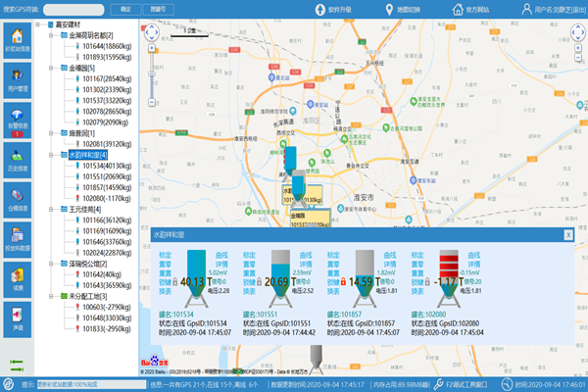The height and width of the screenshot is (392, 588).
Task: Collapse the 王元佳苑[4] tree node
Action: coord(51,209)
